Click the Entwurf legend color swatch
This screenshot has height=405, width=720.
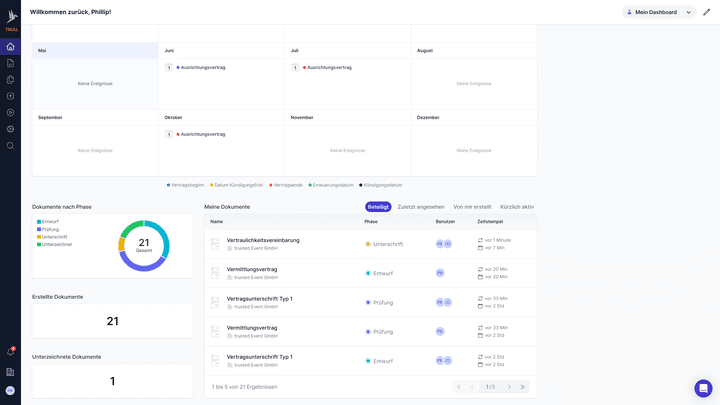pos(39,221)
